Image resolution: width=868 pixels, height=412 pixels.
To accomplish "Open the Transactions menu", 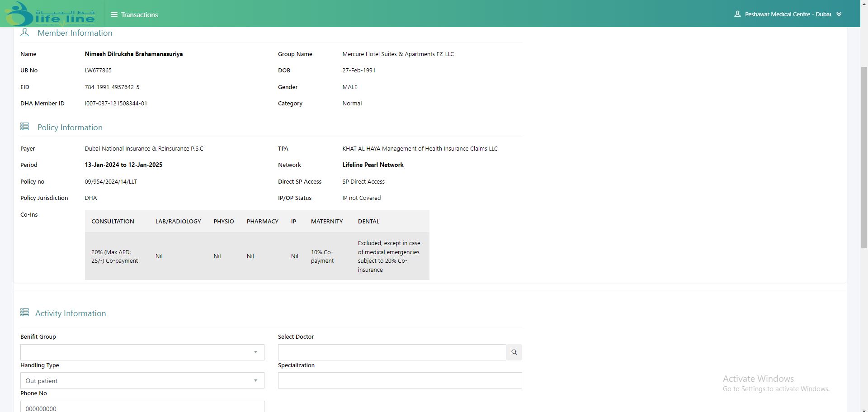I will (x=139, y=15).
